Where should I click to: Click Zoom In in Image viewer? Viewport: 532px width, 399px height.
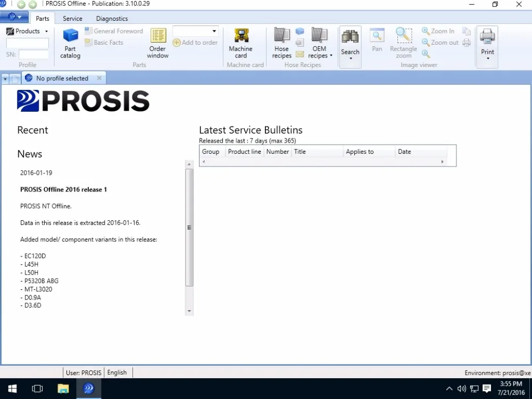pyautogui.click(x=438, y=31)
